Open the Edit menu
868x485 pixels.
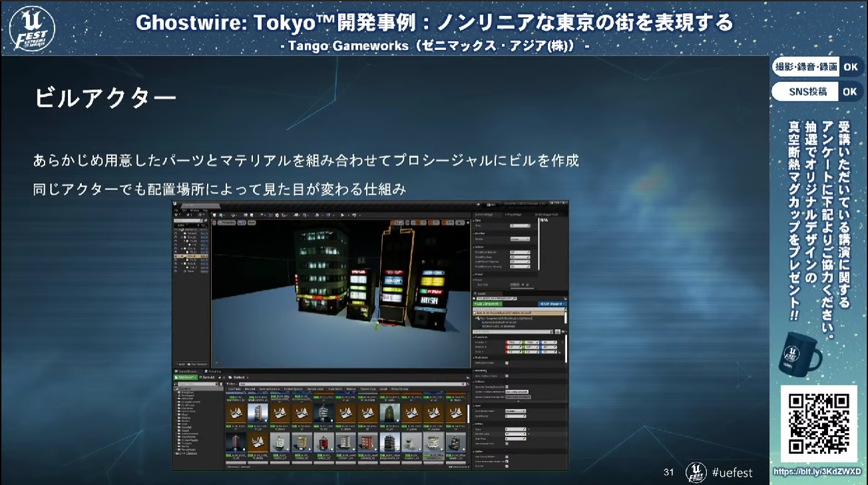coord(184,211)
